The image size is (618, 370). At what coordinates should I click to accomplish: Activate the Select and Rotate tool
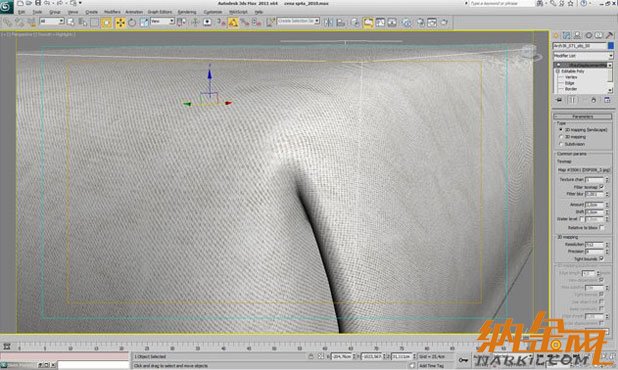[132, 22]
